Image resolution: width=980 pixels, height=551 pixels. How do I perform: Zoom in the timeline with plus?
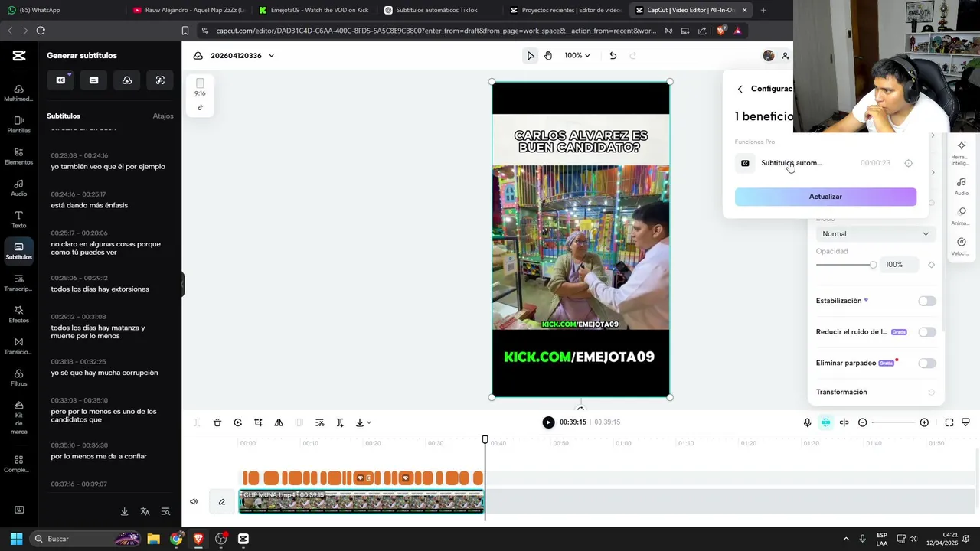(924, 422)
